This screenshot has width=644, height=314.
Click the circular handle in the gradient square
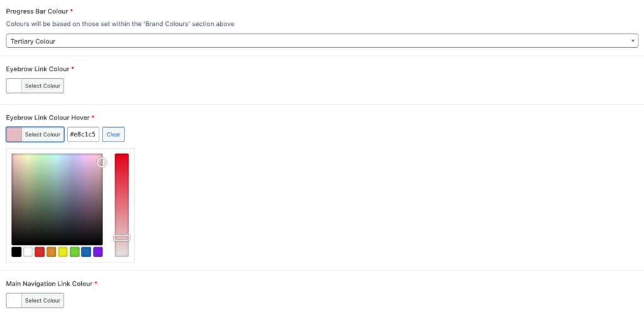click(x=101, y=162)
